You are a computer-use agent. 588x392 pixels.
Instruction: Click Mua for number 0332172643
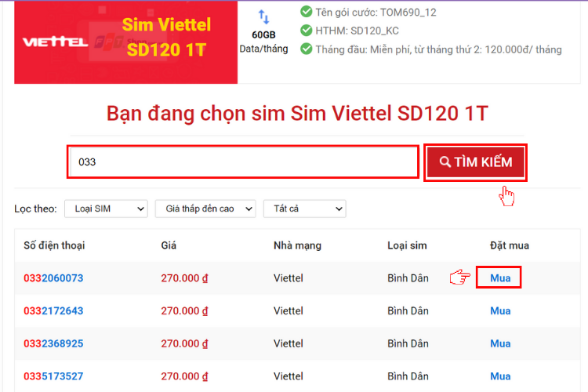(500, 310)
